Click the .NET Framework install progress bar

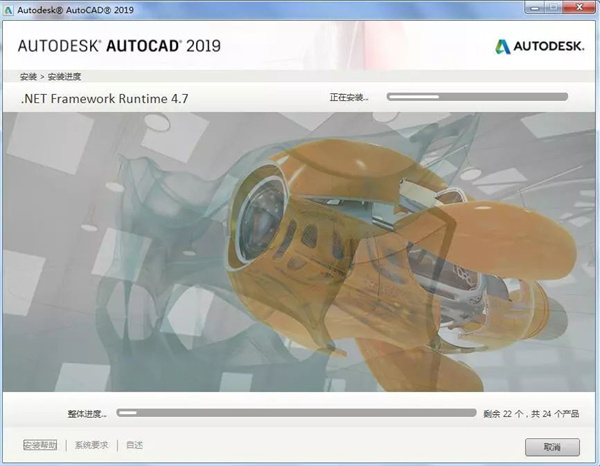[x=477, y=97]
